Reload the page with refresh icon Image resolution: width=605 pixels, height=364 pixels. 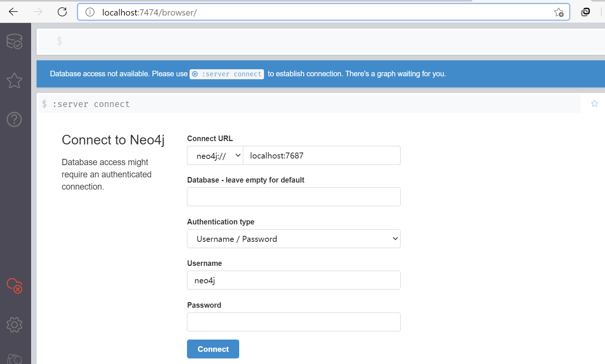(62, 12)
